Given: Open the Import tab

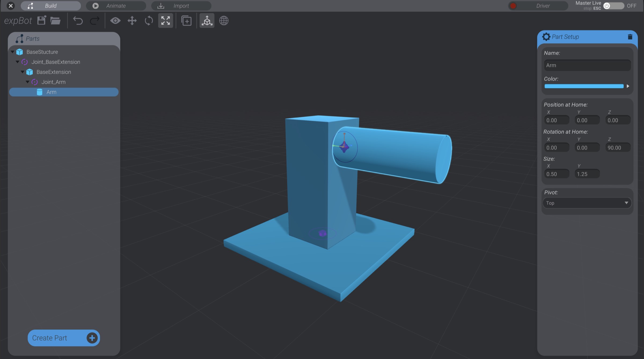Looking at the screenshot, I should tap(181, 6).
